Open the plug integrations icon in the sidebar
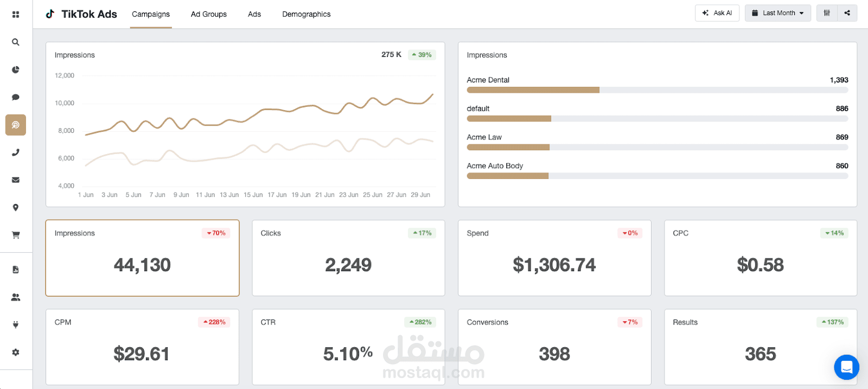The height and width of the screenshot is (389, 868). point(16,325)
